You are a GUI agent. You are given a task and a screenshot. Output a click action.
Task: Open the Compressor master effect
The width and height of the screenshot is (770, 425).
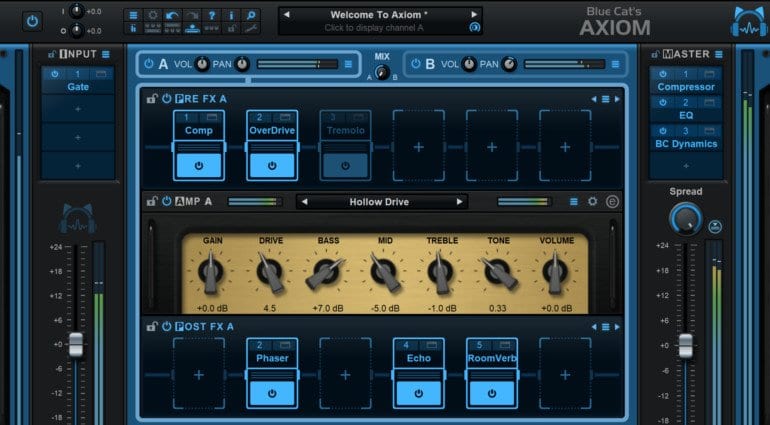pos(686,87)
